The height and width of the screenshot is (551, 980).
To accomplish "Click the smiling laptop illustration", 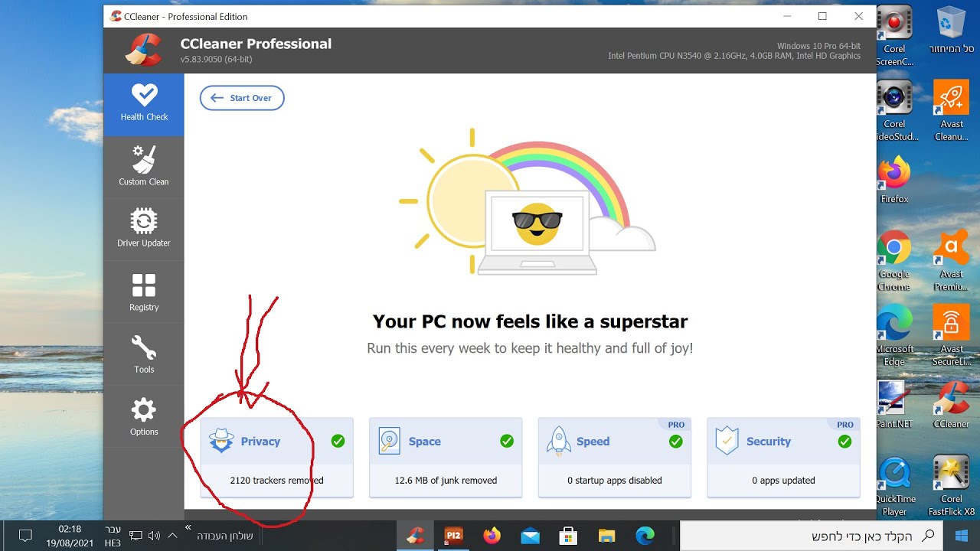I will click(x=537, y=231).
